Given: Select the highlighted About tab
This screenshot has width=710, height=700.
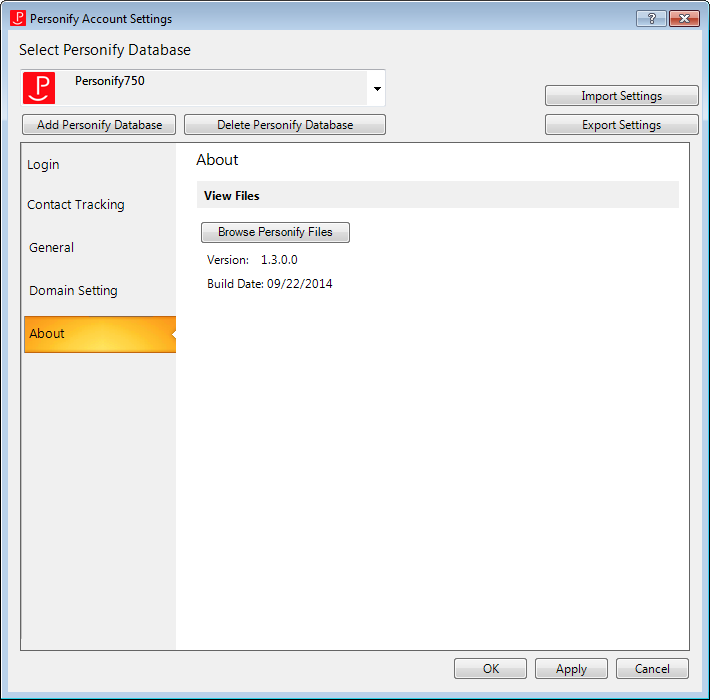Looking at the screenshot, I should (x=100, y=334).
